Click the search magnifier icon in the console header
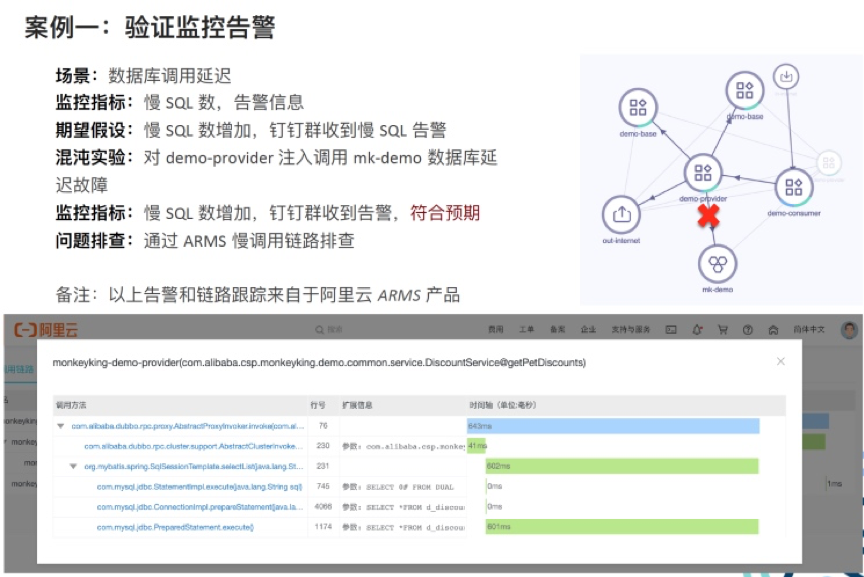The height and width of the screenshot is (577, 864). tap(319, 330)
